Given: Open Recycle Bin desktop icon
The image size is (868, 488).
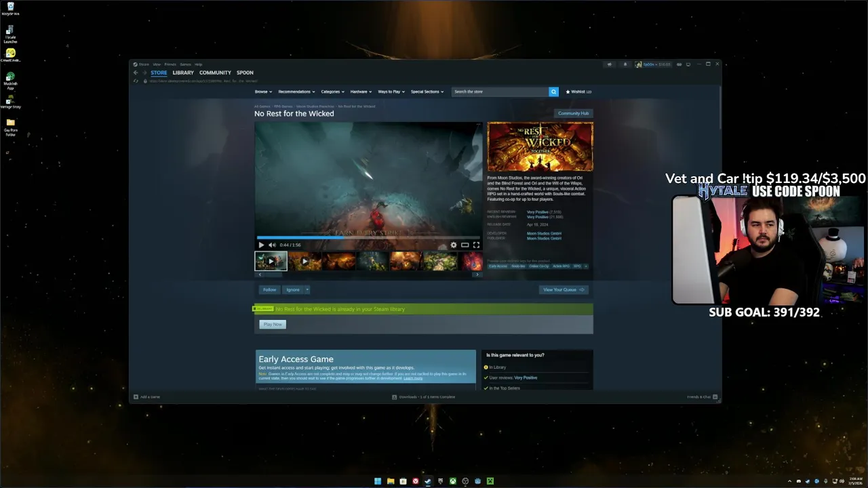Looking at the screenshot, I should 10,9.
